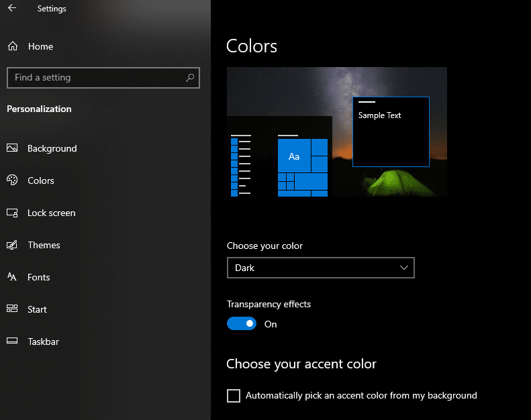
Task: Click the Choose your accent color heading
Action: tap(301, 364)
